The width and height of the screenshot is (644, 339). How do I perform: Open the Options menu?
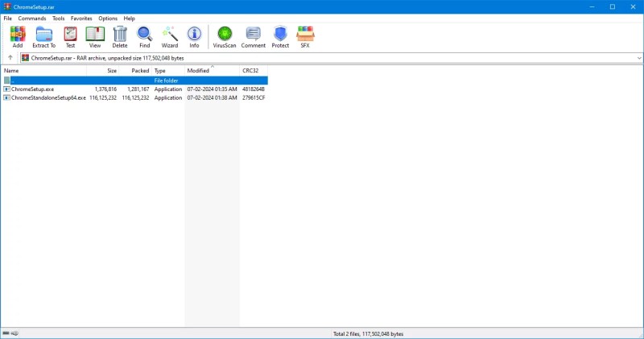coord(108,19)
